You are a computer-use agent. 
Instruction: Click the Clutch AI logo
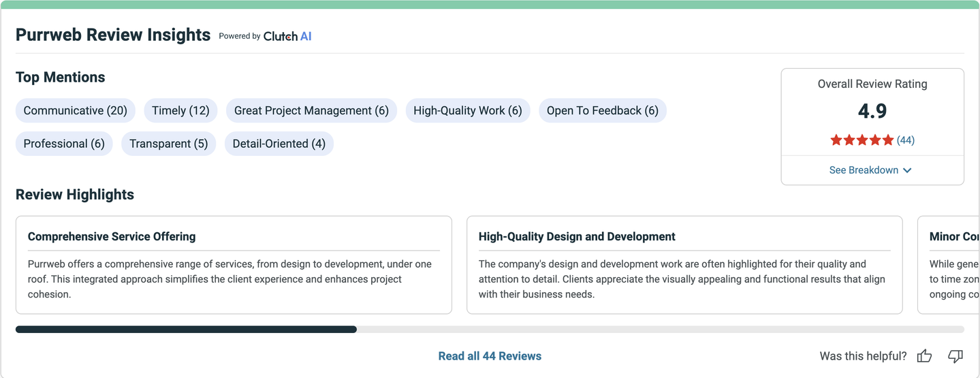pos(287,36)
